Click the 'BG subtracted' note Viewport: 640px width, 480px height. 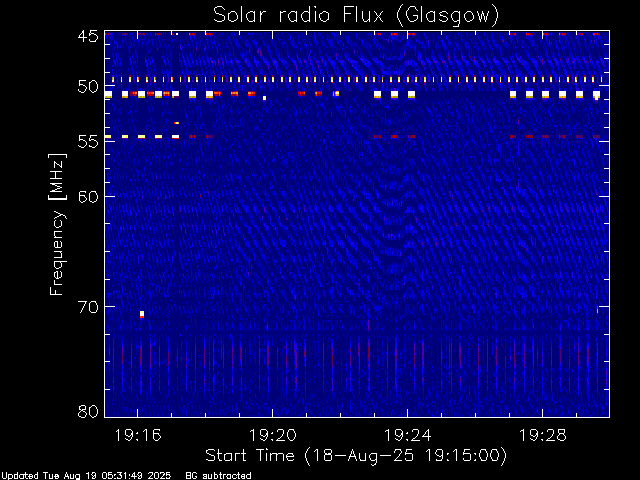coord(218,476)
